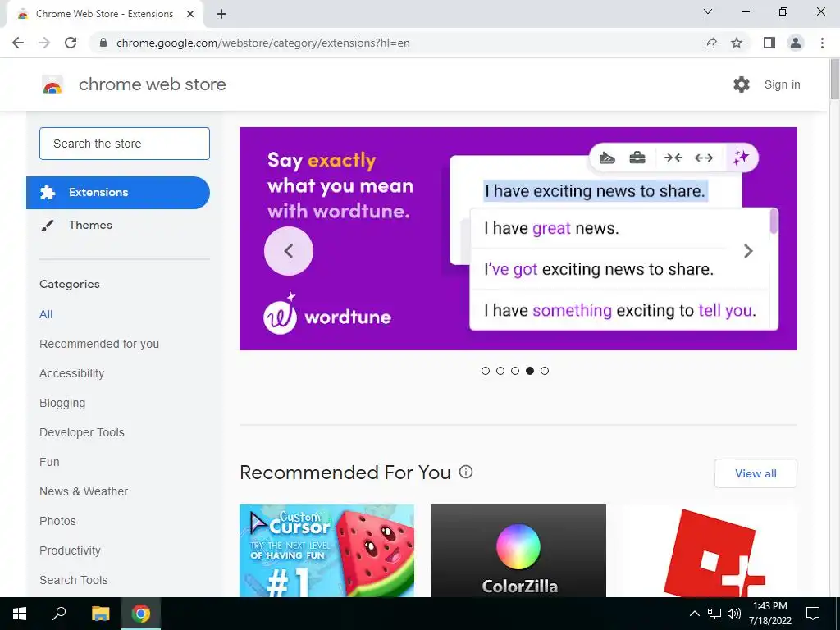840x630 pixels.
Task: Select the first carousel dot
Action: (x=486, y=371)
